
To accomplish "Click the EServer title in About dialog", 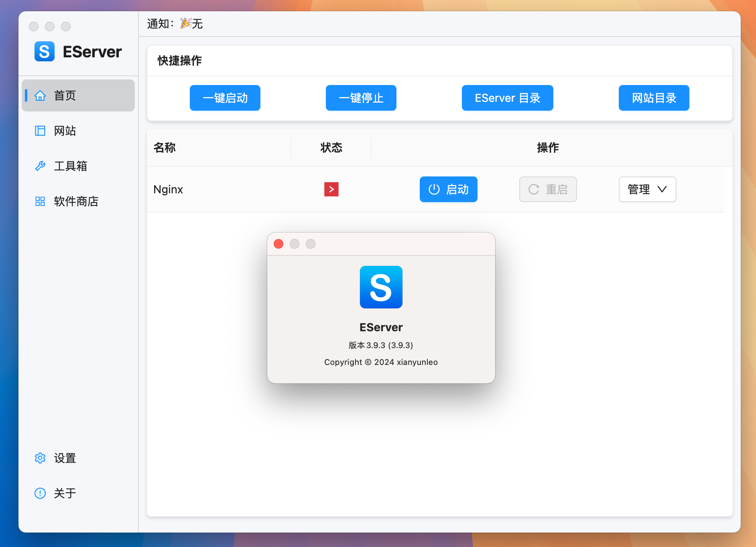I will tap(381, 327).
